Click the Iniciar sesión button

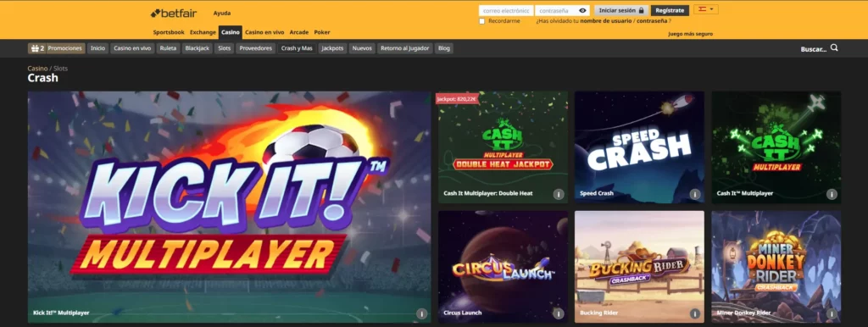point(621,10)
